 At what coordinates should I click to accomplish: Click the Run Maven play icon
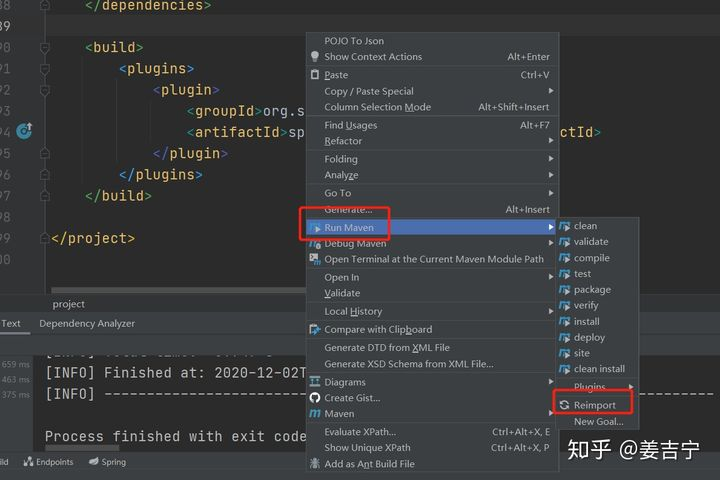[315, 228]
